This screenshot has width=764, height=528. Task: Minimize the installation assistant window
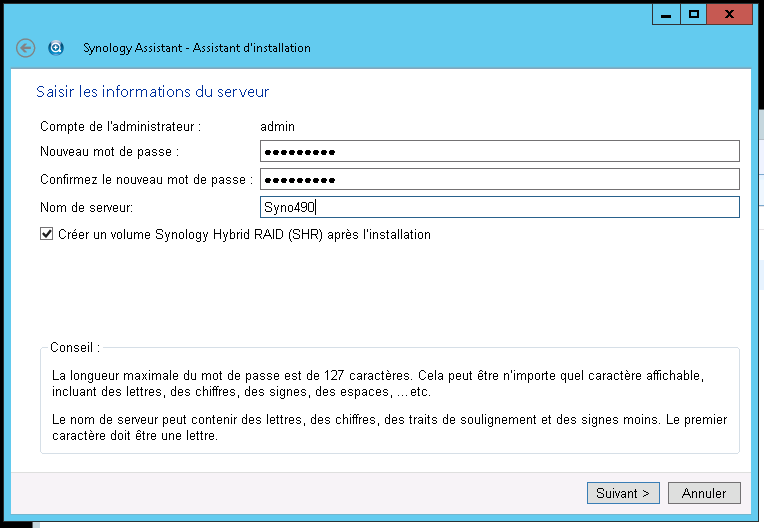pyautogui.click(x=666, y=15)
